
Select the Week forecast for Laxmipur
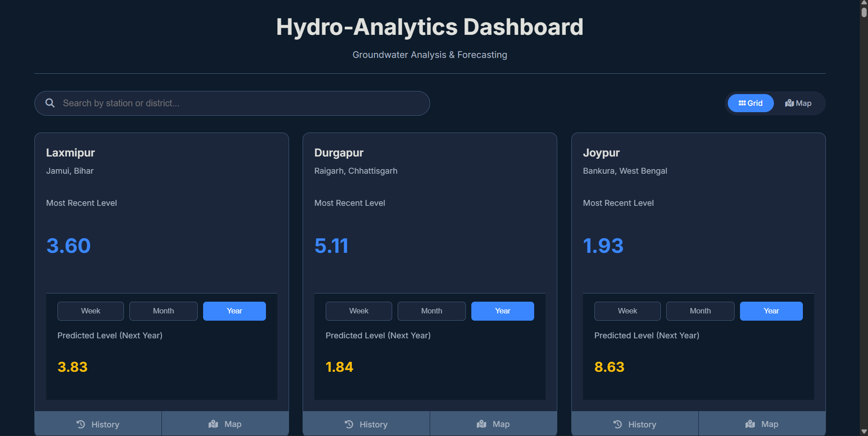point(90,311)
